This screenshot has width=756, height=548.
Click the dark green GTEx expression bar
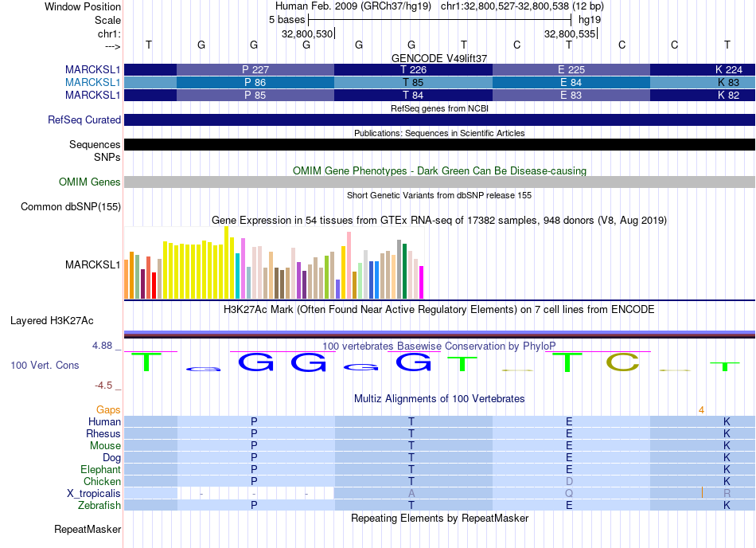tap(404, 272)
